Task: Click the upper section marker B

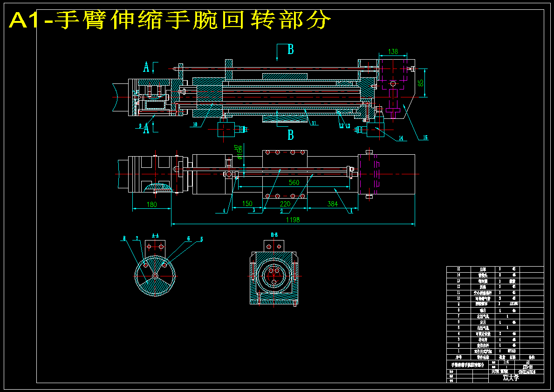Action: [x=290, y=49]
